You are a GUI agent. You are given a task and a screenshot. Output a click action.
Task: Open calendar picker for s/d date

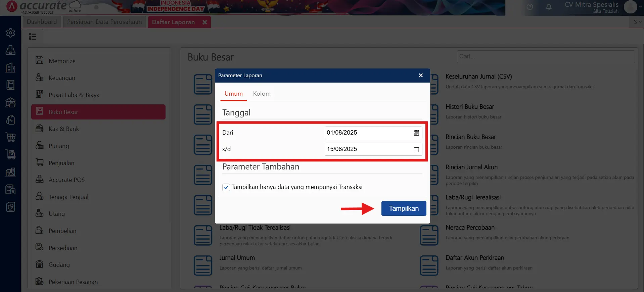pos(416,149)
